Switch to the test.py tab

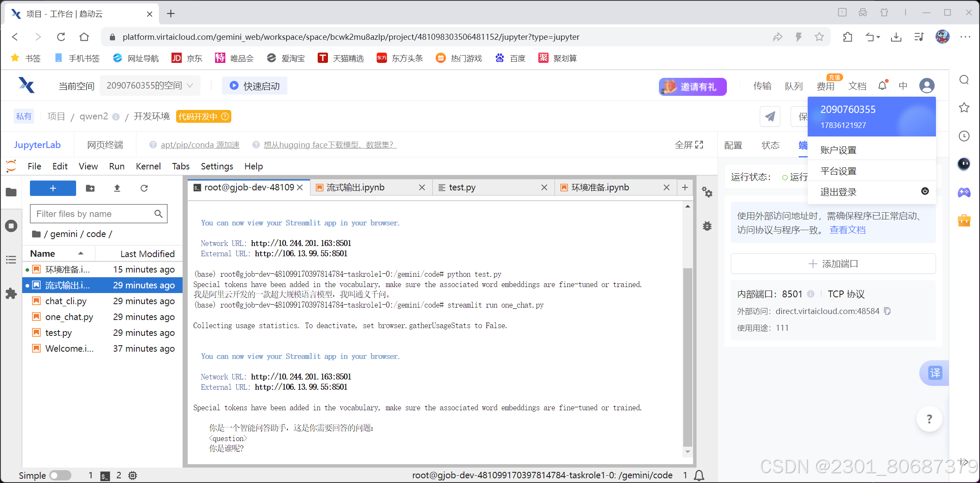462,187
